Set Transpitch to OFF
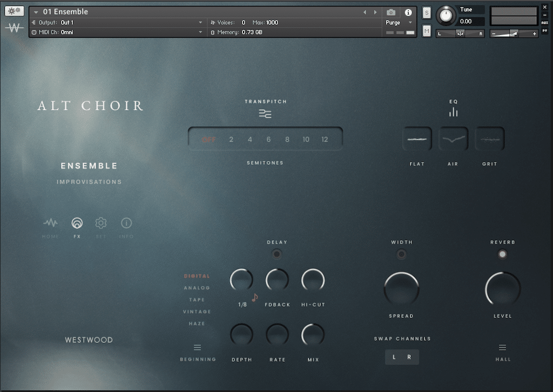This screenshot has width=553, height=392. (x=208, y=140)
